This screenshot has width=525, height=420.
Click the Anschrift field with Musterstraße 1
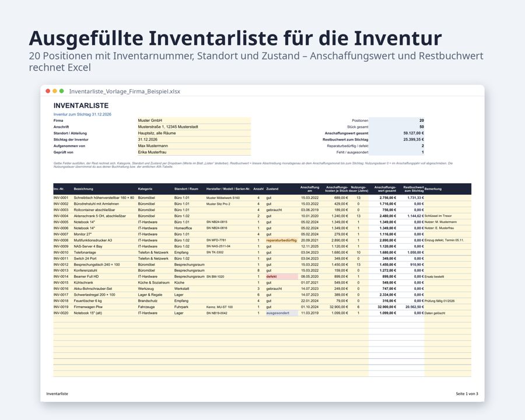[x=194, y=127]
